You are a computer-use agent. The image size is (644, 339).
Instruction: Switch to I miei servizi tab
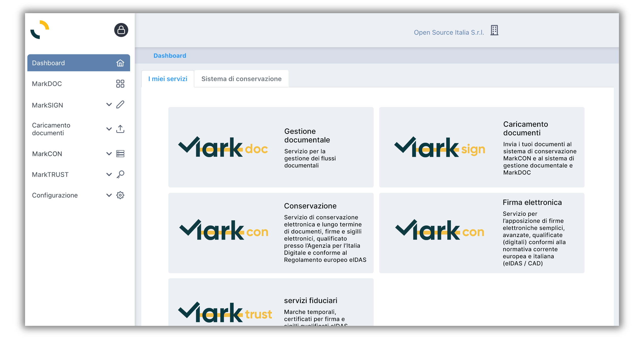168,79
